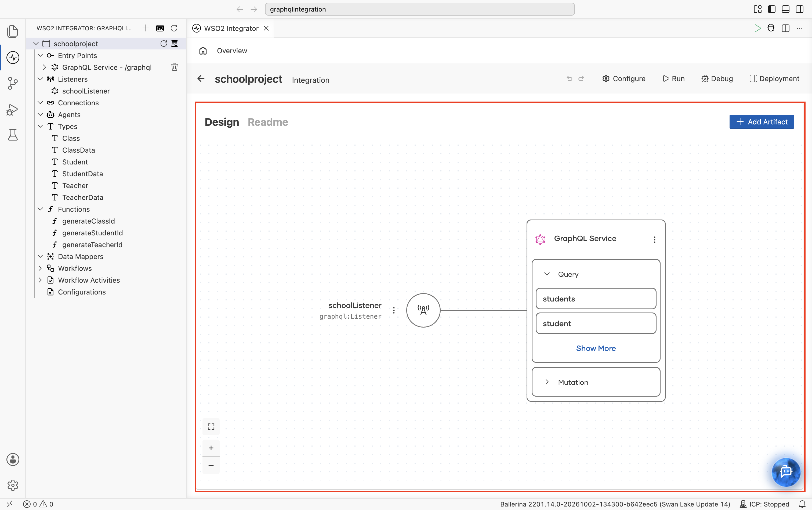
Task: Collapse the Types section
Action: [40, 126]
